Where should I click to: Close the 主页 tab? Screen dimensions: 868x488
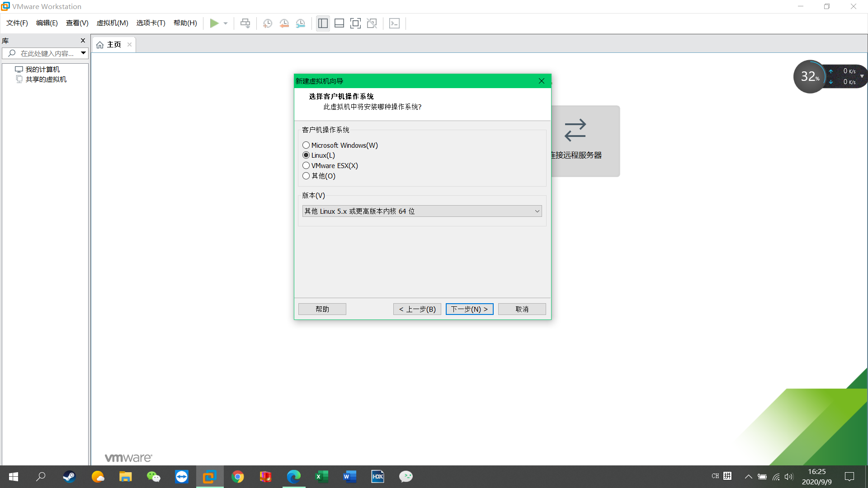(129, 44)
